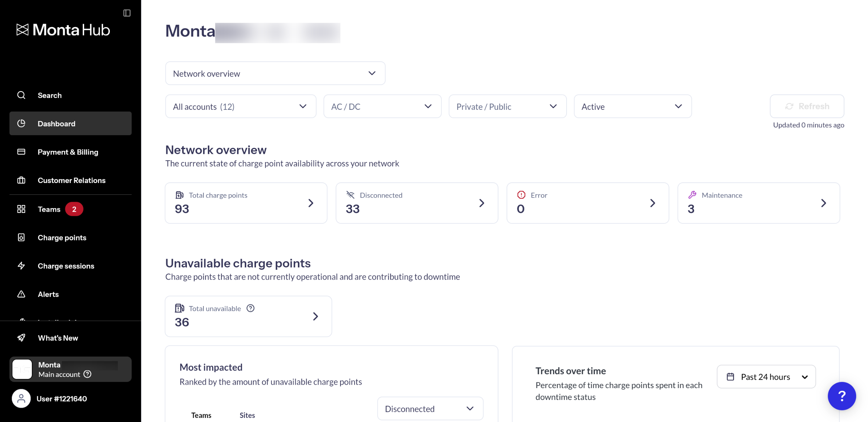
Task: Collapse the sidebar with the panel icon
Action: (127, 13)
